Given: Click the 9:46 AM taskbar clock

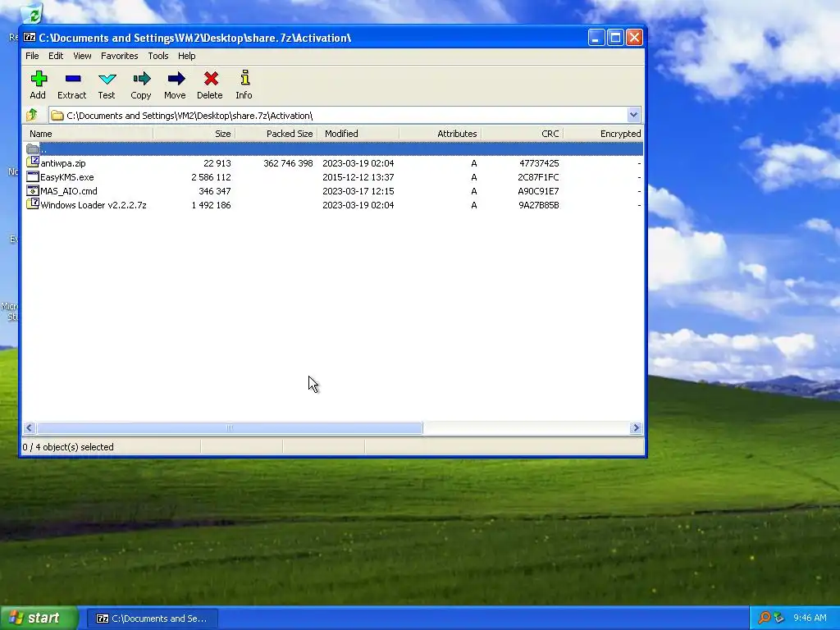Looking at the screenshot, I should click(x=810, y=618).
